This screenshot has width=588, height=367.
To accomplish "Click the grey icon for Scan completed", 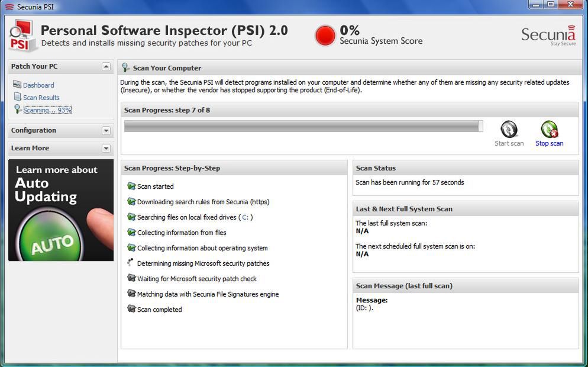I will pyautogui.click(x=131, y=309).
